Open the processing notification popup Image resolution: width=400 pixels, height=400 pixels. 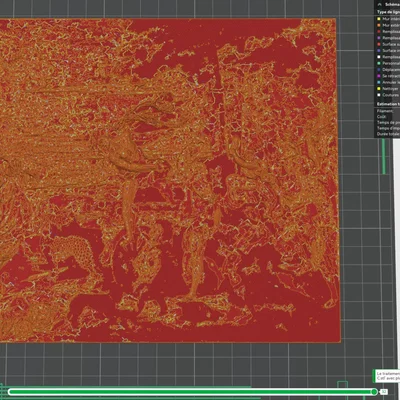(x=387, y=376)
